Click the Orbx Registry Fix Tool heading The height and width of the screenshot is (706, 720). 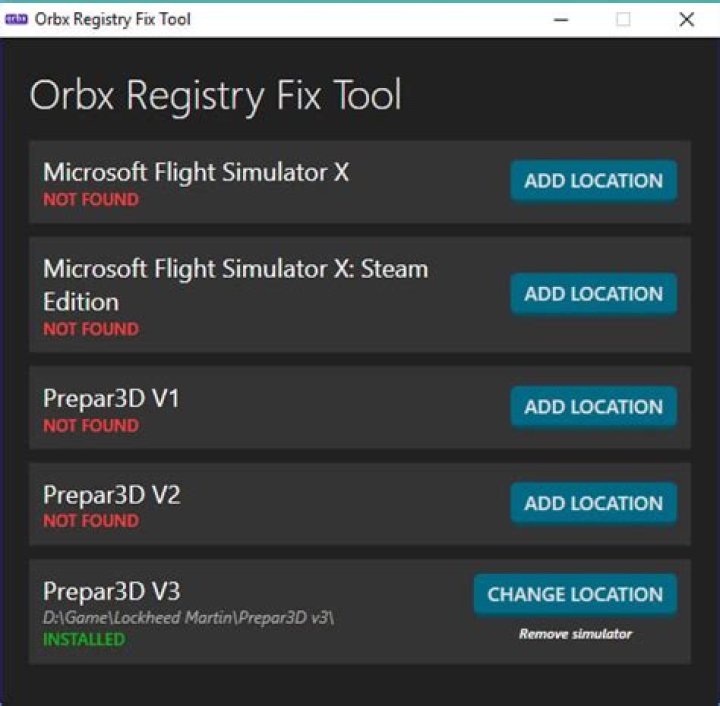pos(216,95)
